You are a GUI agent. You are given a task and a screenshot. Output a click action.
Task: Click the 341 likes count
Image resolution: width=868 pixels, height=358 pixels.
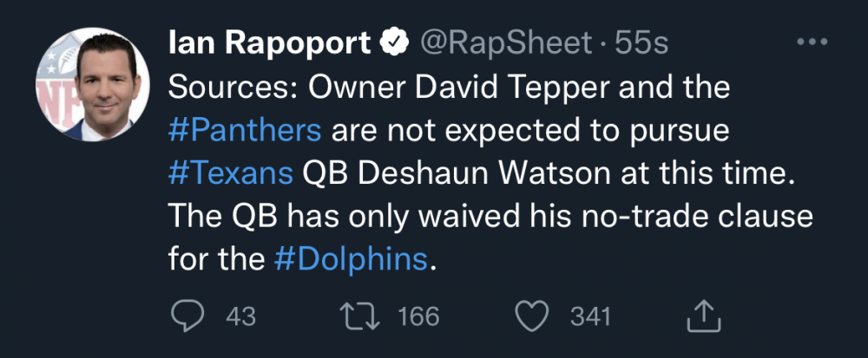pos(590,317)
